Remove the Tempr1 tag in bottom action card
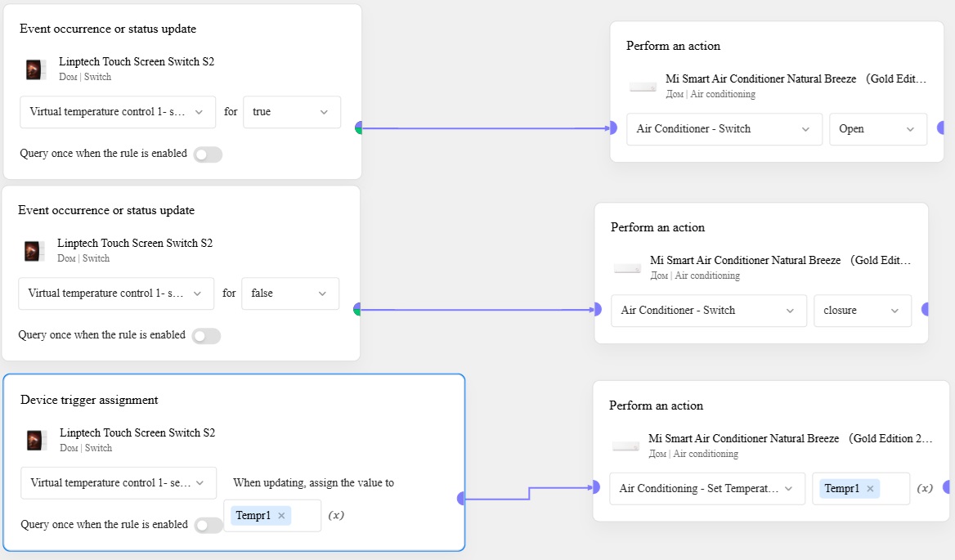Viewport: 955px width, 560px height. point(870,489)
